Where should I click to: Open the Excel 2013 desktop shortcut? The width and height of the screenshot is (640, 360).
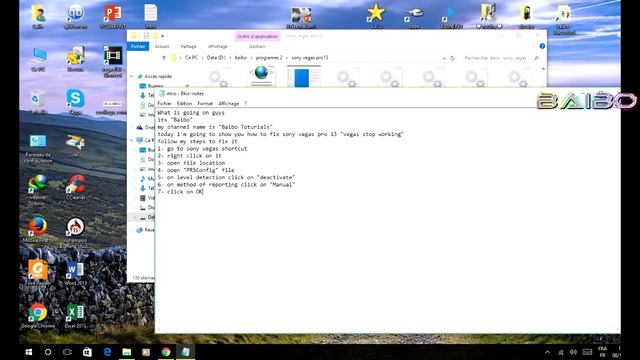[76, 316]
